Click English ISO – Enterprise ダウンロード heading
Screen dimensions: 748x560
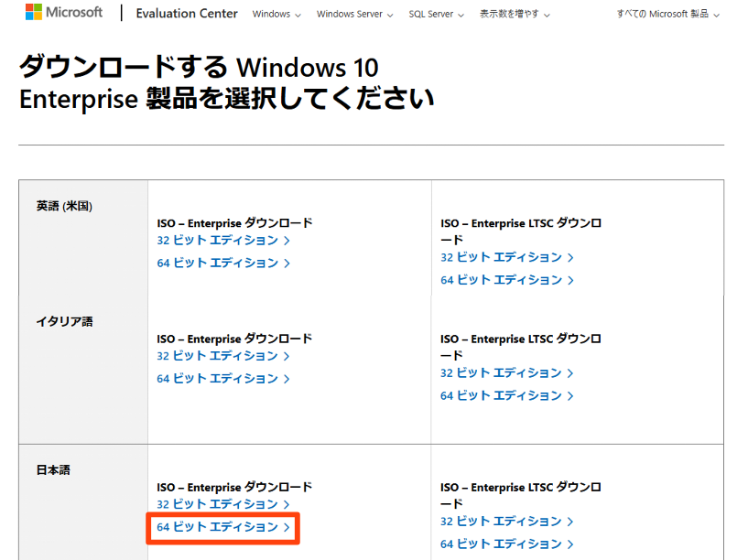(x=234, y=223)
